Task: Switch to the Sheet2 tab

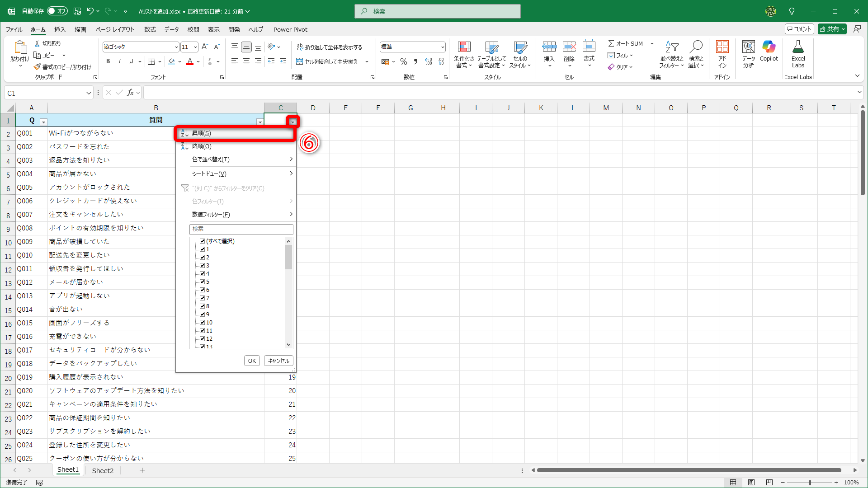Action: click(x=103, y=470)
